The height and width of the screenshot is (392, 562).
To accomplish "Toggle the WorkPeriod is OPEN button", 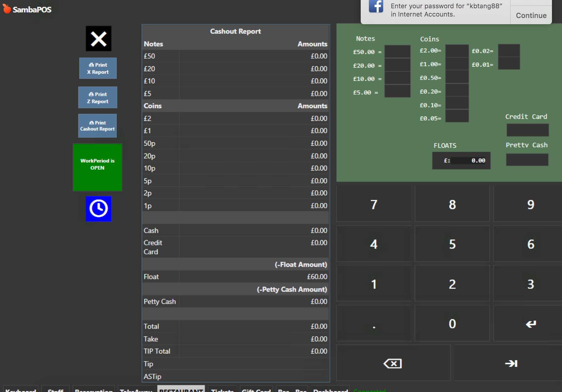I will coord(97,167).
